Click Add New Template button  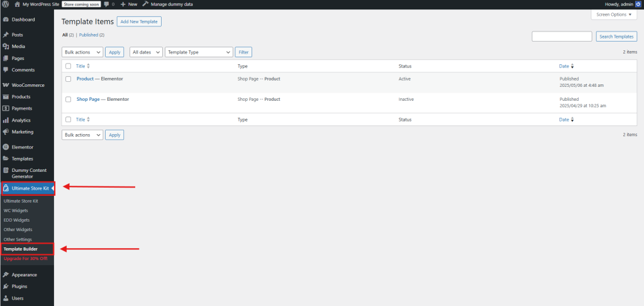point(139,22)
